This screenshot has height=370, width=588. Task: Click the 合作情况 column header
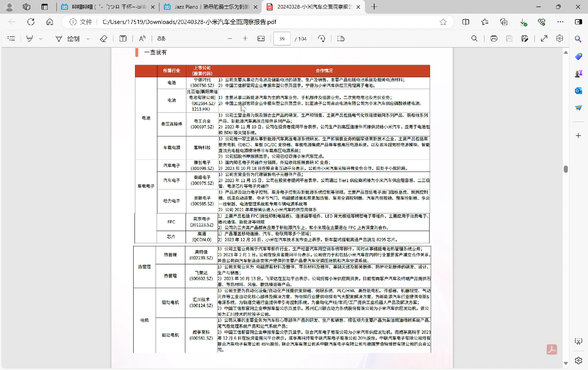(324, 71)
